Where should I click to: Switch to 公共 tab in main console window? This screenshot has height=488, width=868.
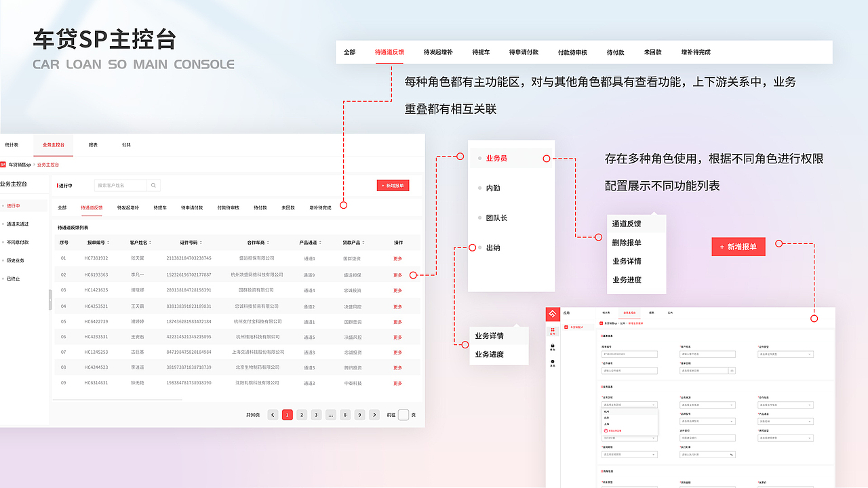coord(126,145)
